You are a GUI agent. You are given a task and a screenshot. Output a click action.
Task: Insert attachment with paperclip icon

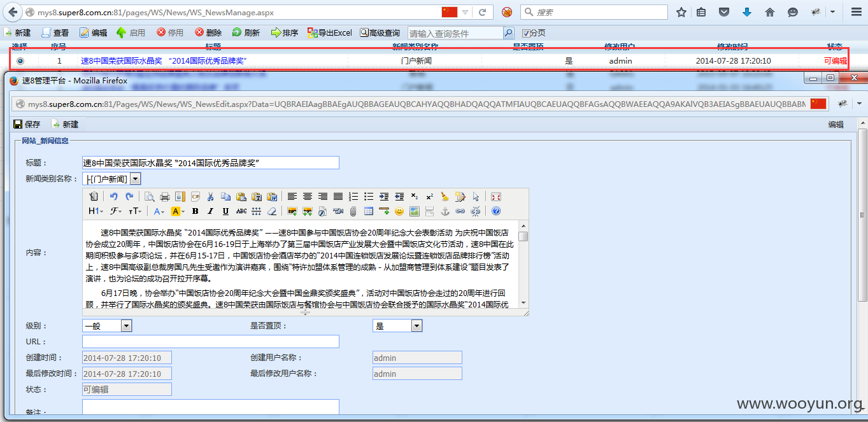[x=353, y=211]
